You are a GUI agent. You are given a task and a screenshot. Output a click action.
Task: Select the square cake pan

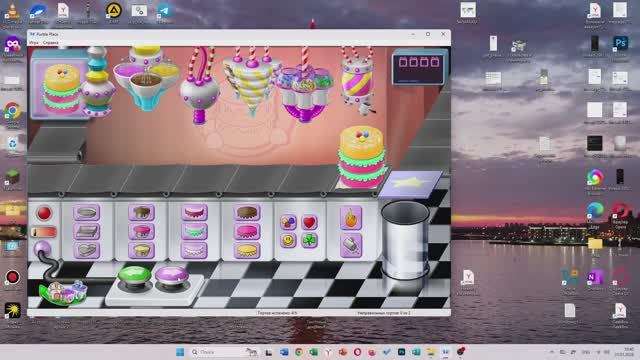click(86, 231)
